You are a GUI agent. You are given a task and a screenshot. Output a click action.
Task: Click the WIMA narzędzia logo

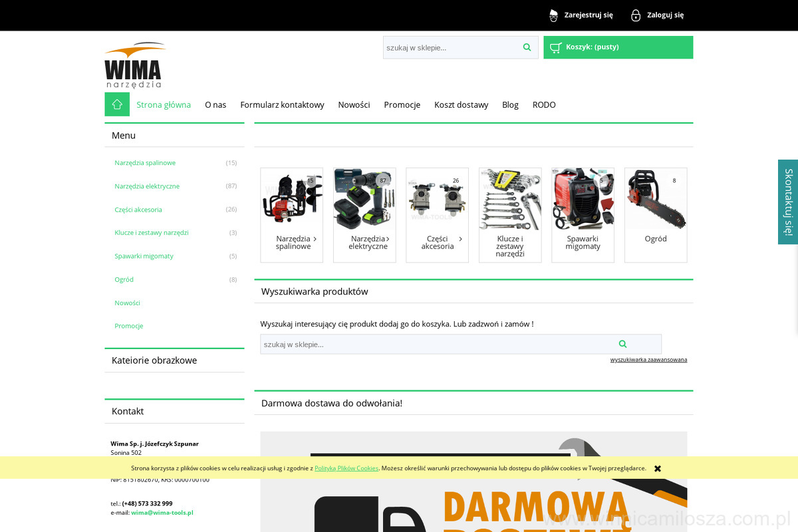click(x=134, y=66)
